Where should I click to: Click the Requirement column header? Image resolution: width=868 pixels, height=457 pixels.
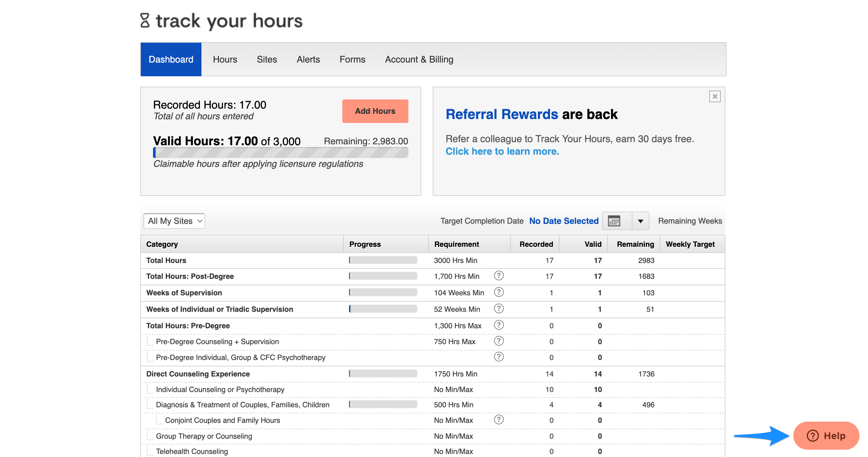469,244
